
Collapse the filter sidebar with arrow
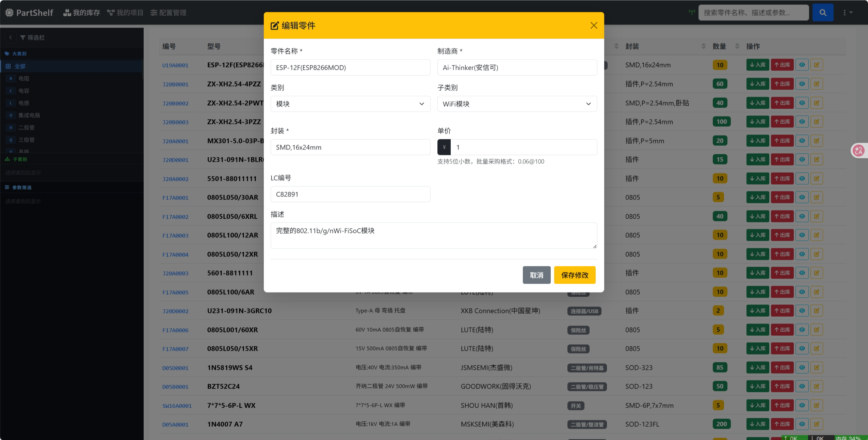tap(11, 37)
